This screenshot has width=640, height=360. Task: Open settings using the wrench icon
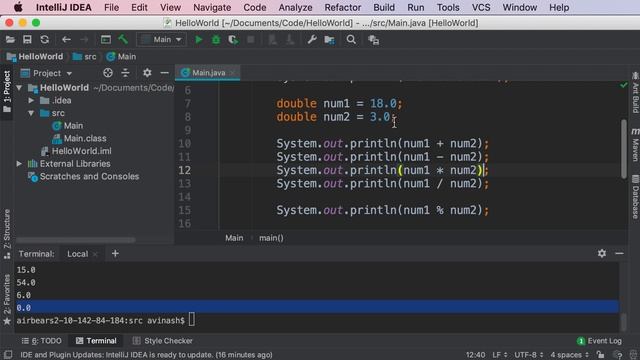tap(312, 40)
